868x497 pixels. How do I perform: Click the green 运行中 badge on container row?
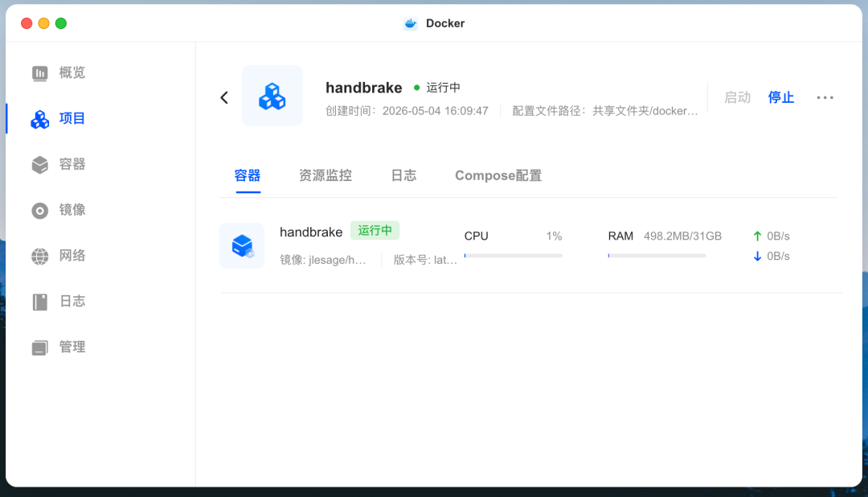[375, 231]
